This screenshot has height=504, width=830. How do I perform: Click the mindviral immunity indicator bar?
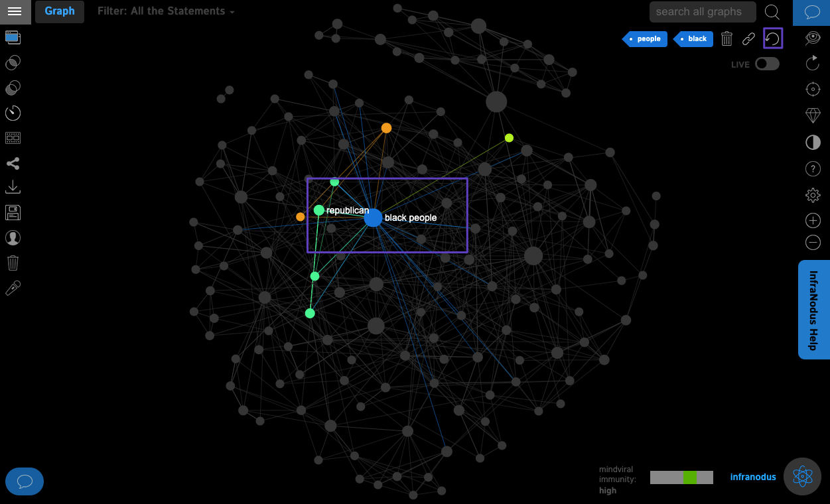(x=681, y=477)
